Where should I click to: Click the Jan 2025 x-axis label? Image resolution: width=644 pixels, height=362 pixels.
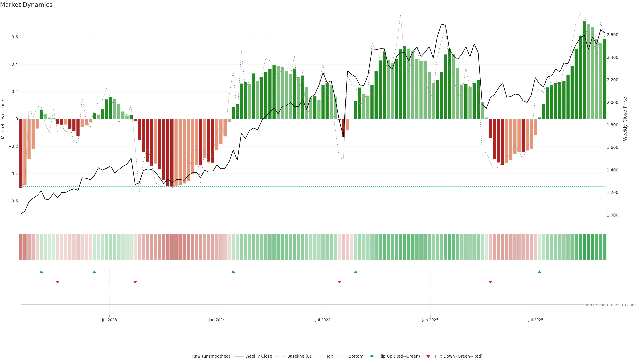pos(430,320)
